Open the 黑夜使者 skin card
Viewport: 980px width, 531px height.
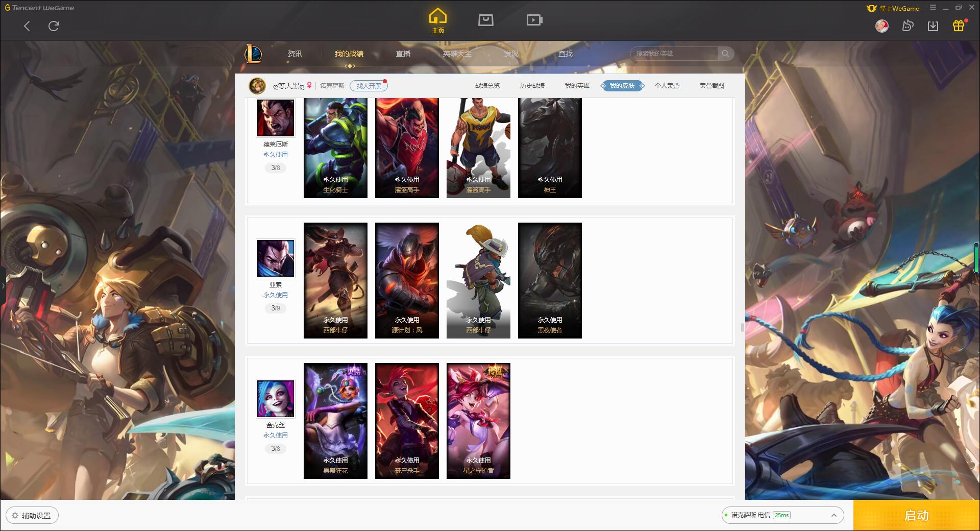point(550,280)
